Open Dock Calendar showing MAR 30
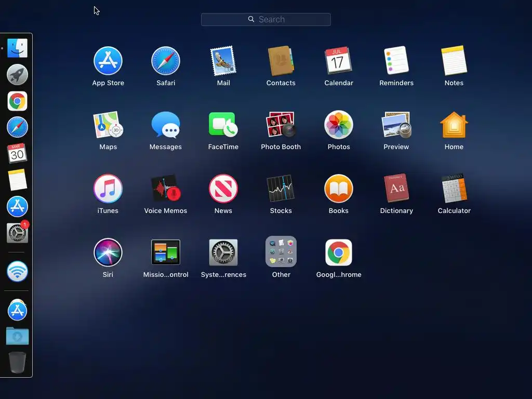Screen dimensions: 532x399 pos(17,153)
